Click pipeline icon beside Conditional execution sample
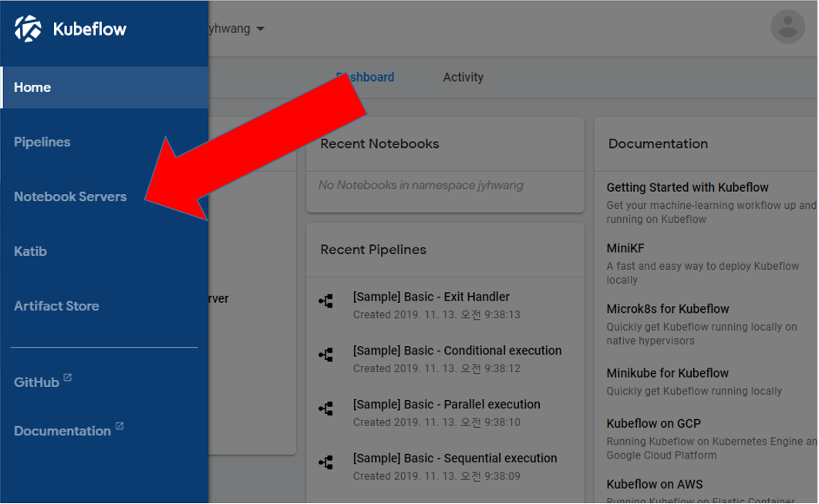819x504 pixels. (326, 354)
